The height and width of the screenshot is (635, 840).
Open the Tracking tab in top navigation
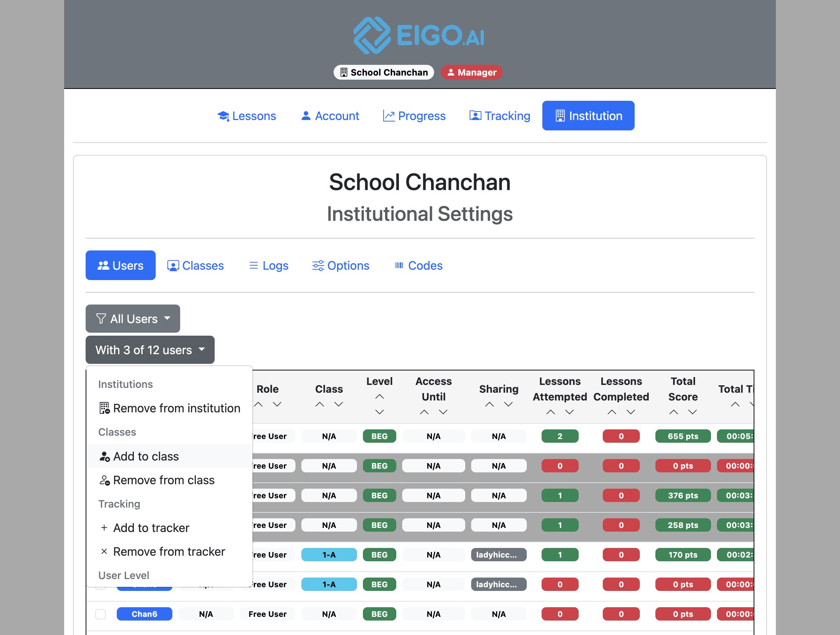tap(500, 116)
